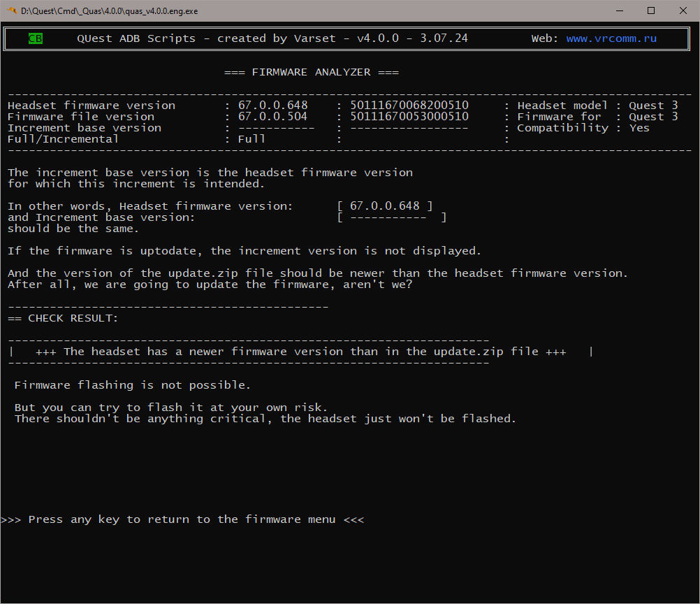Image resolution: width=700 pixels, height=604 pixels.
Task: Minimize the quas_v4.0.0 console window
Action: [619, 10]
